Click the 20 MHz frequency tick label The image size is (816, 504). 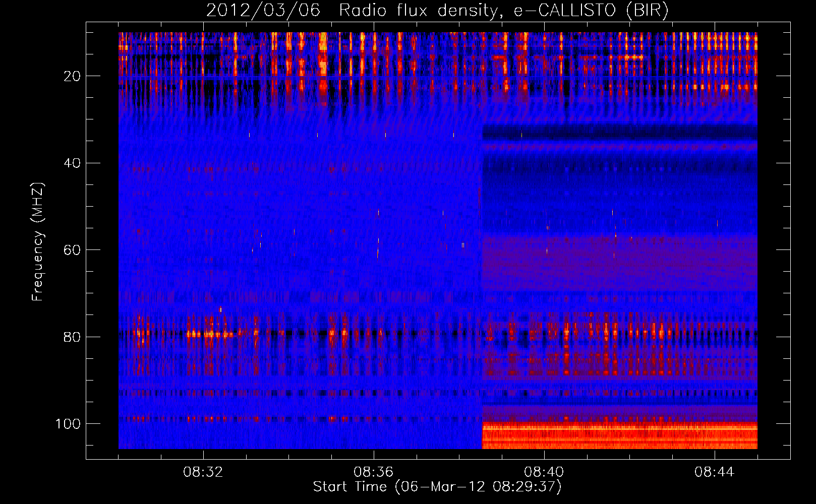pyautogui.click(x=72, y=76)
